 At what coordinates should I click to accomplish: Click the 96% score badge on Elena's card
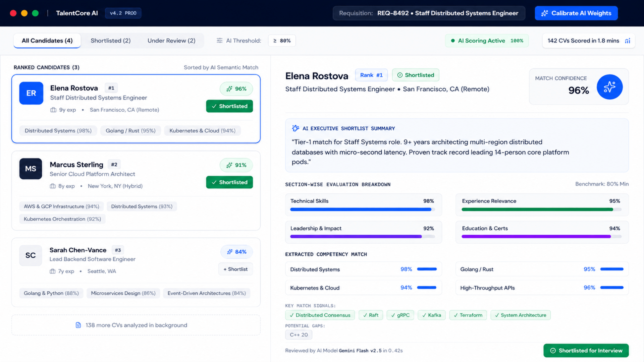[x=236, y=89]
